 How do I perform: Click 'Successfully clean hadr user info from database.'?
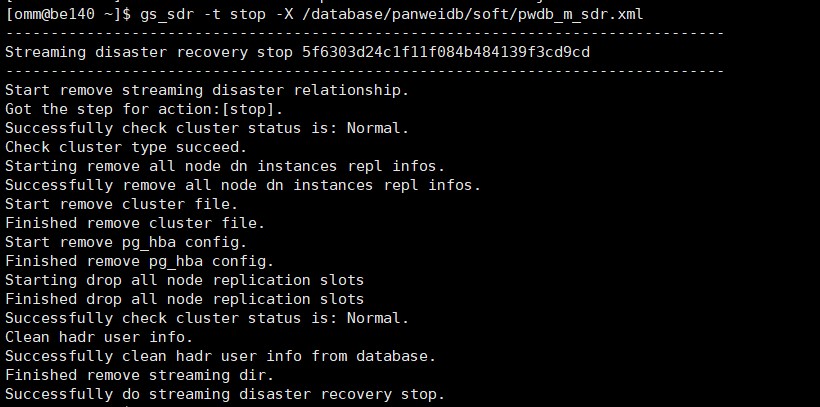click(x=221, y=356)
